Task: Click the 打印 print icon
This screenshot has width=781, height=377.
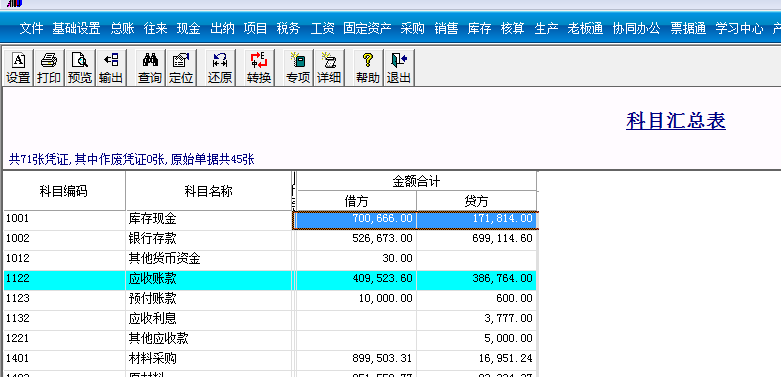Action: pyautogui.click(x=49, y=68)
